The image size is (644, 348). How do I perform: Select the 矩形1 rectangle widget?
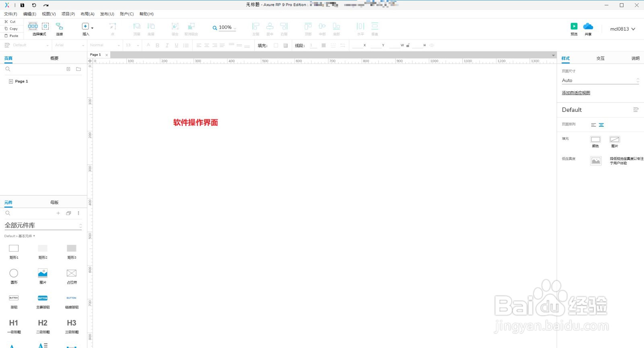[x=14, y=251]
